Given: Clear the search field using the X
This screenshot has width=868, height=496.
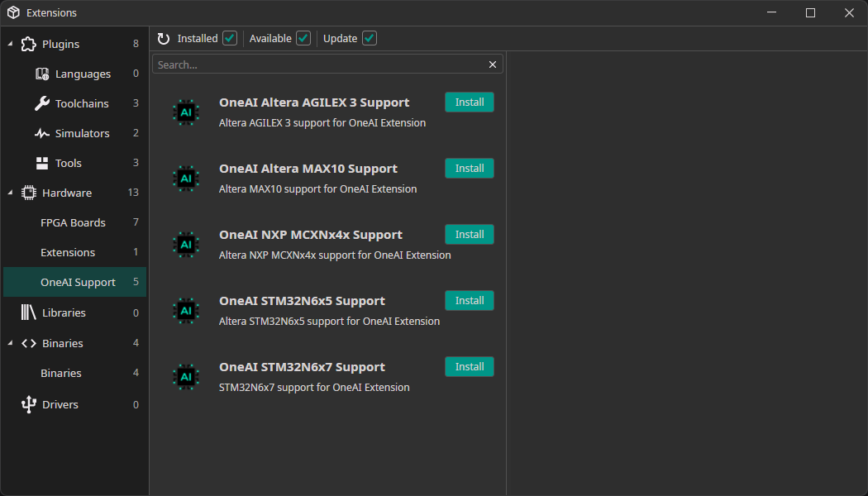Looking at the screenshot, I should coord(492,64).
